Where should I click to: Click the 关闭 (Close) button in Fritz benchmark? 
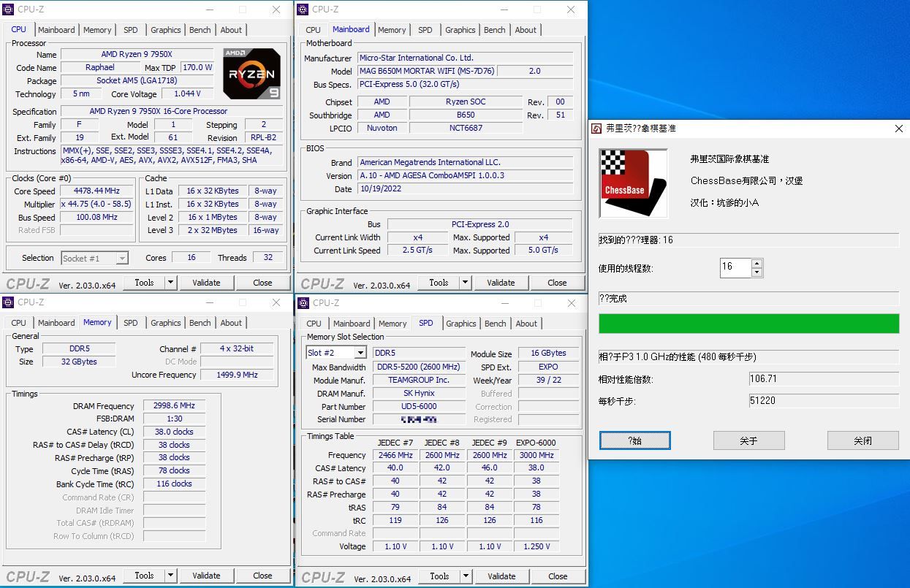(x=862, y=440)
